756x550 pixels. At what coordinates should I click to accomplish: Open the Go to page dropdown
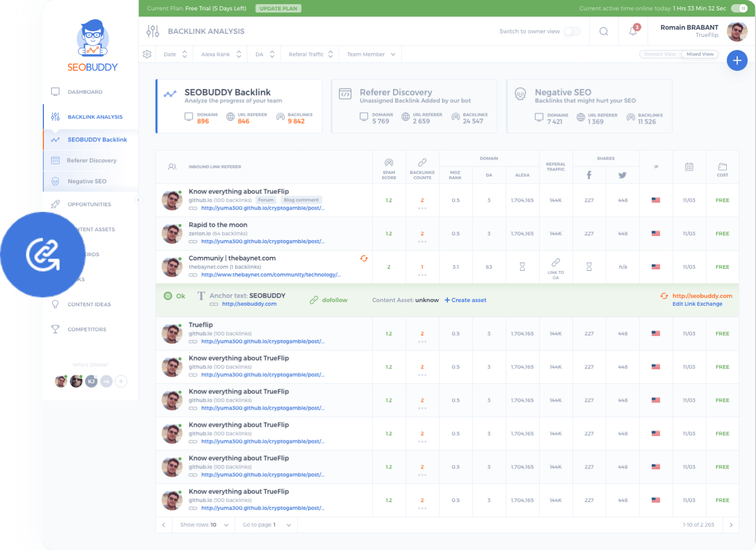[267, 525]
